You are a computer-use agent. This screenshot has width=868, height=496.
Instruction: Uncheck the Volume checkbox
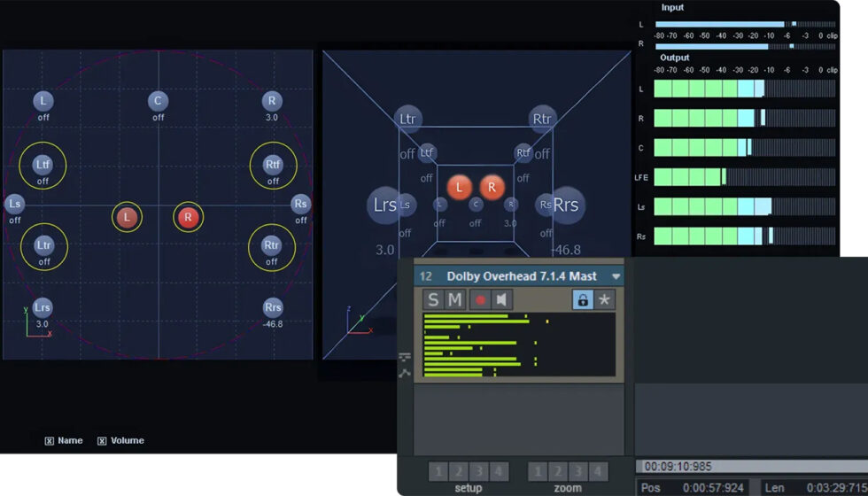click(102, 441)
